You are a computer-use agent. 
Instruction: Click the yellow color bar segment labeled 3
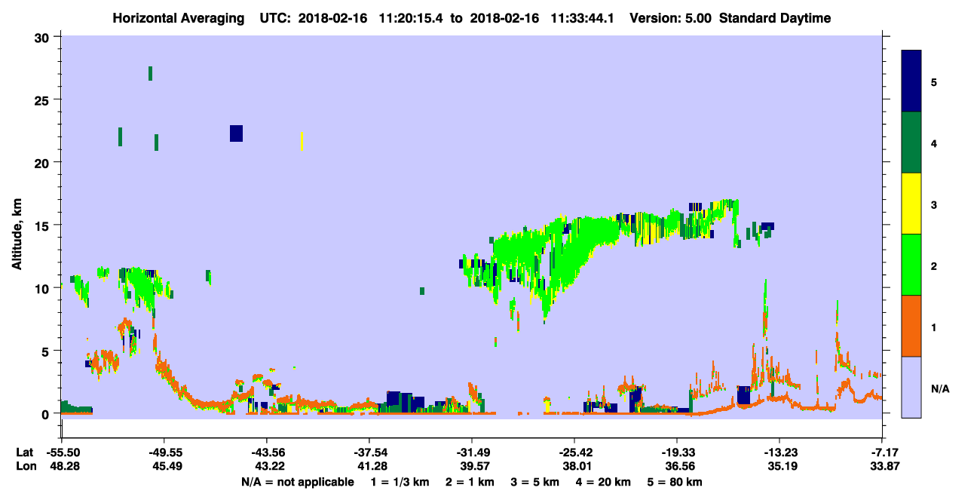coord(911,204)
